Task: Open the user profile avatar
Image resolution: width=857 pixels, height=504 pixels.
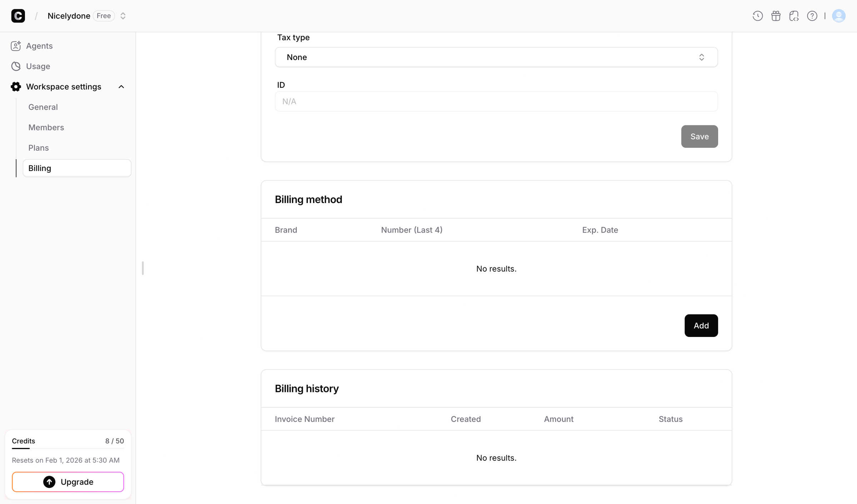Action: 838,16
